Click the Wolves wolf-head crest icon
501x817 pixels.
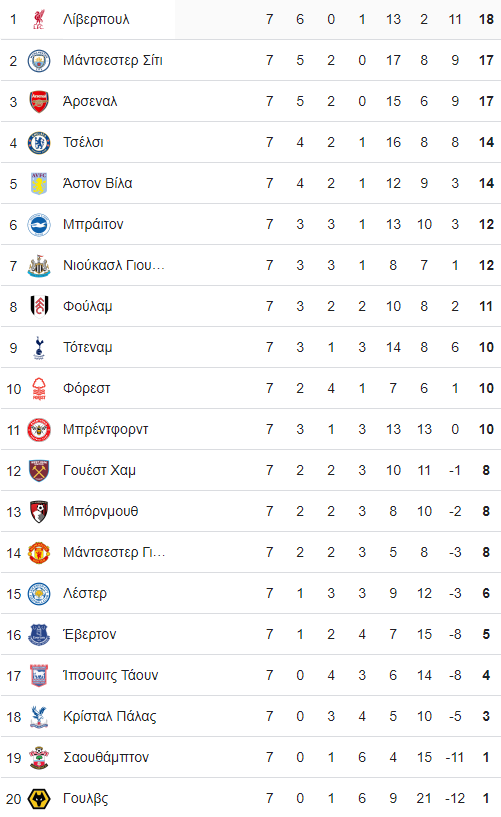[39, 799]
